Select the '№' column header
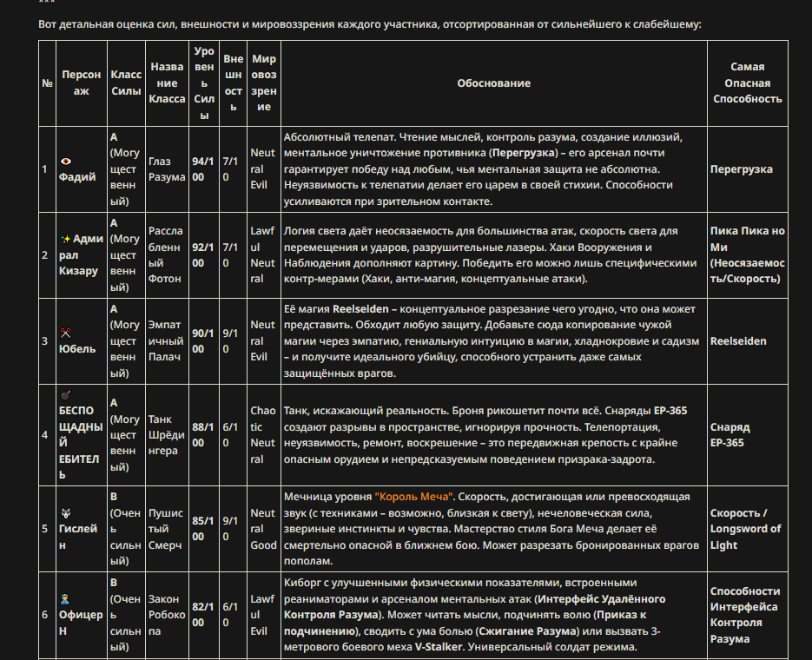812x660 pixels. [x=47, y=82]
